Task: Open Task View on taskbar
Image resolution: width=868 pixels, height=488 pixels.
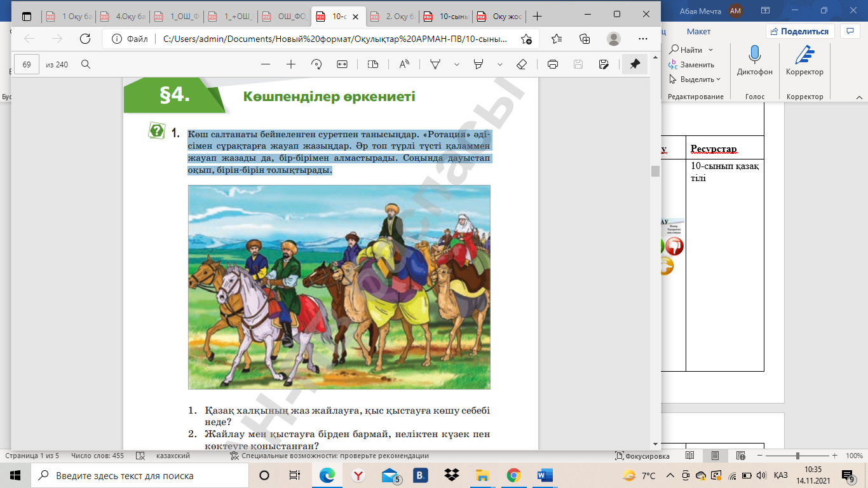Action: click(295, 475)
